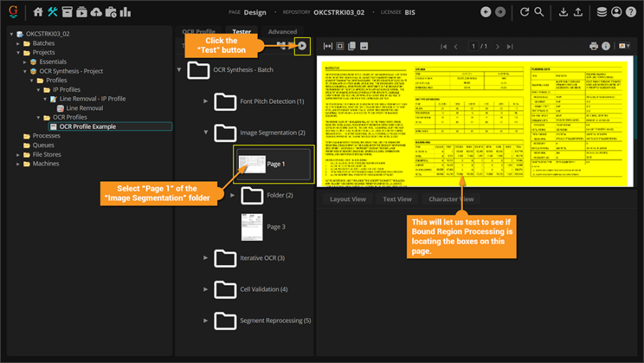
Task: Click the Test play button
Action: [302, 46]
